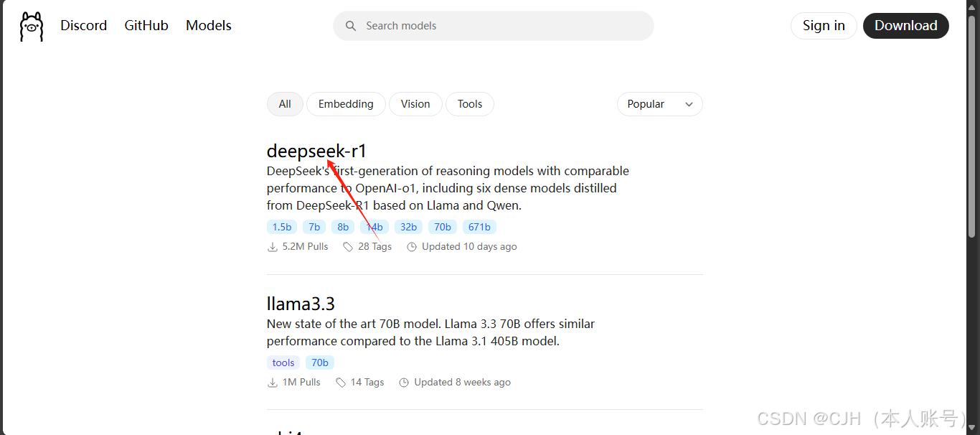Click the deepseek-r1 updated clock icon
The height and width of the screenshot is (435, 980).
tap(412, 247)
